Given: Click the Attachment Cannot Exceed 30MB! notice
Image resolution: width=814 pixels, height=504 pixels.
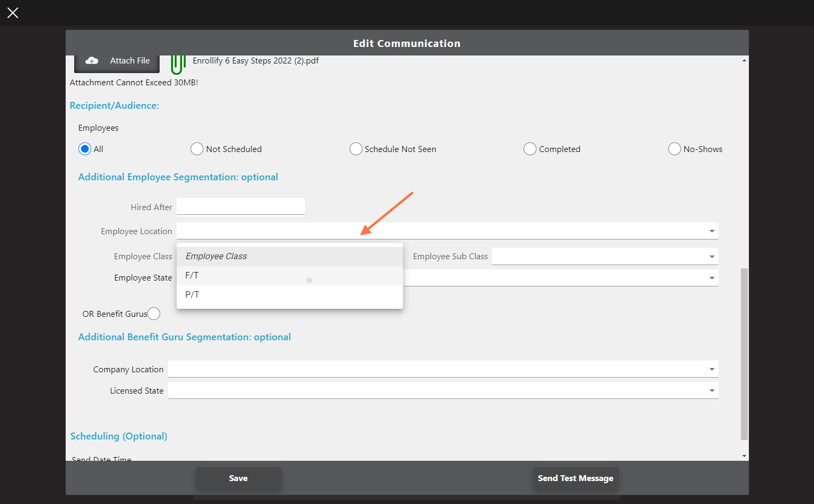Looking at the screenshot, I should 134,83.
